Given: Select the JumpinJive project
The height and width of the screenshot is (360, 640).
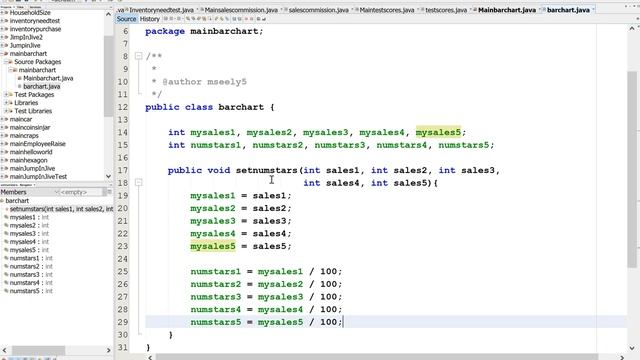Looking at the screenshot, I should (x=25, y=45).
